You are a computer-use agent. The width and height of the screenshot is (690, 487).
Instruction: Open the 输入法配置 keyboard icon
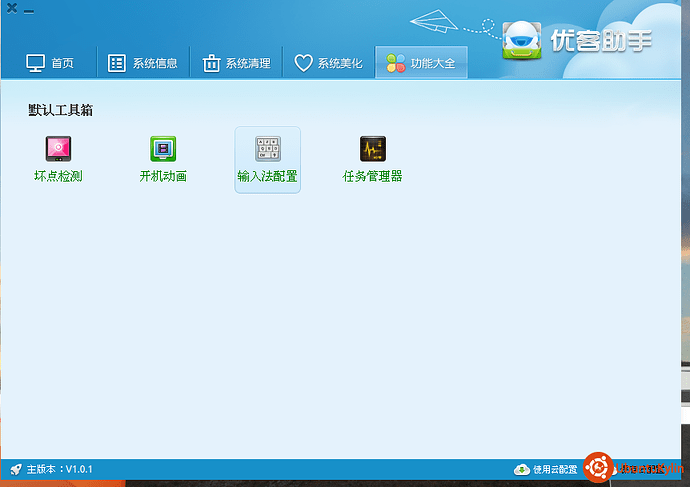tap(268, 149)
